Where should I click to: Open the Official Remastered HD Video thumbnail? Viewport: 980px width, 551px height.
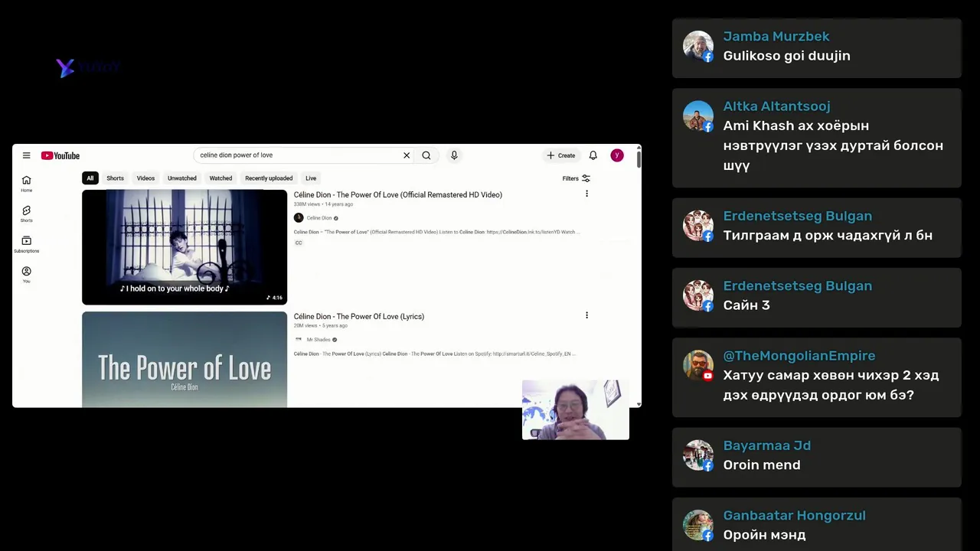tap(185, 247)
